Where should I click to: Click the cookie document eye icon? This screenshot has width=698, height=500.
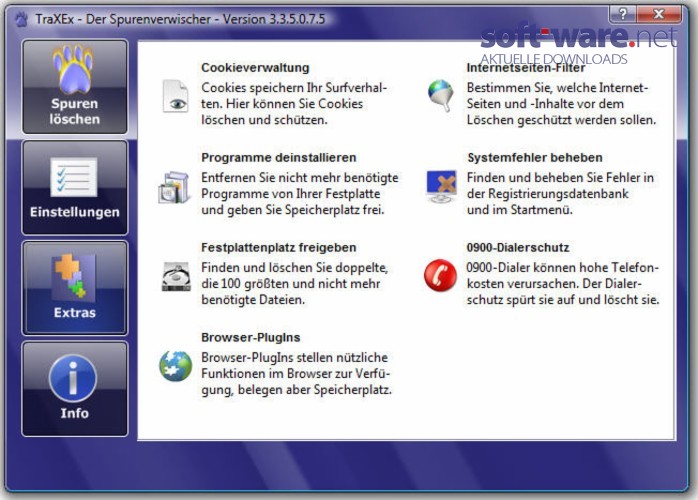click(x=175, y=96)
